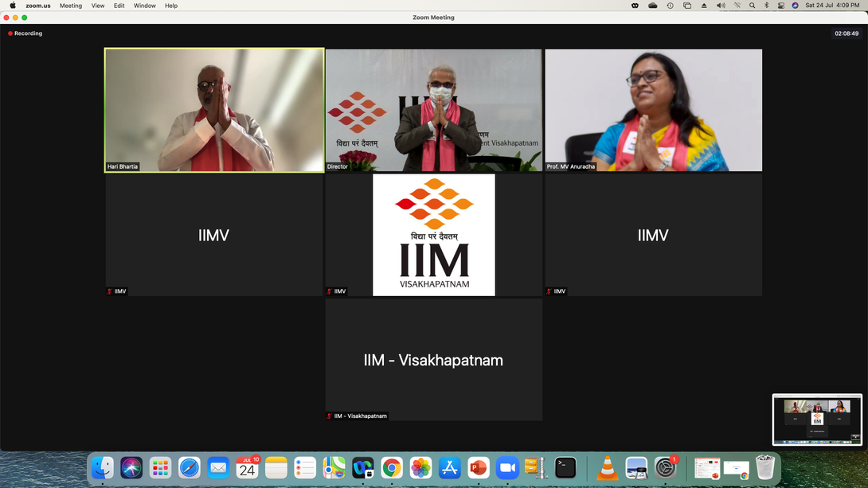Select Prof. MV Anuradha's video tile

coord(653,110)
